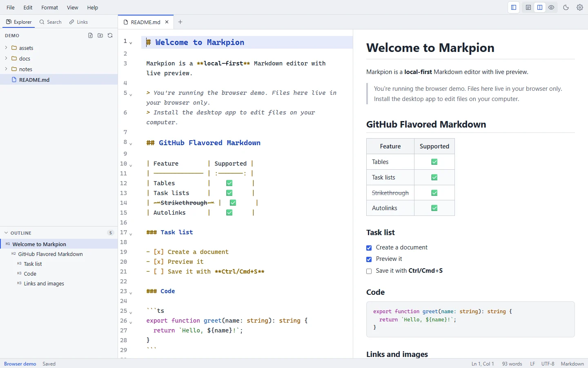Fold the table at editor line 10
This screenshot has width=588, height=368.
(x=131, y=165)
